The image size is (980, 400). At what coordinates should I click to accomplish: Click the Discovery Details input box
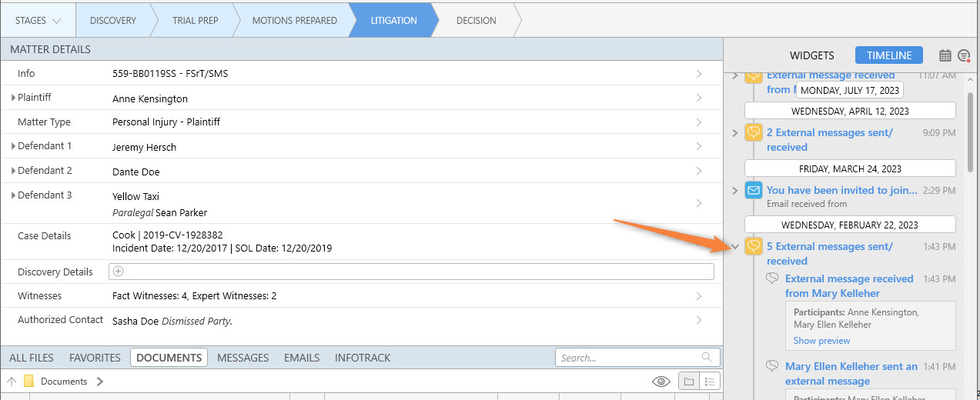(x=412, y=272)
